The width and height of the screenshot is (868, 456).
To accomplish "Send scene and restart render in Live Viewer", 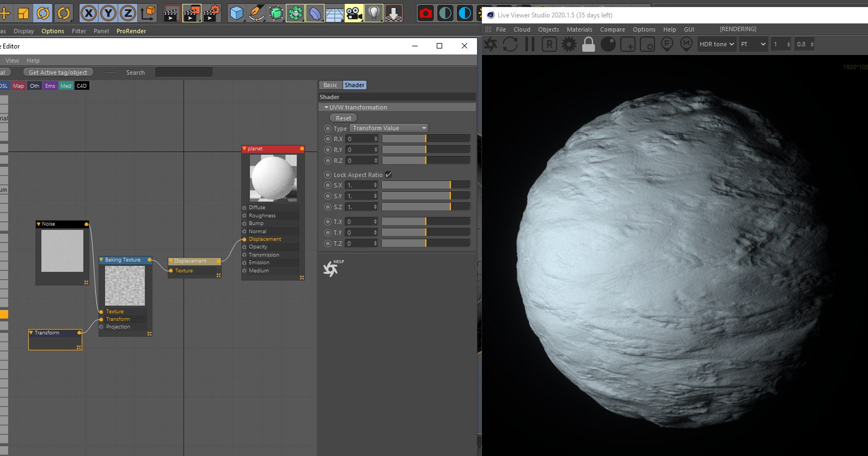I will (x=490, y=44).
